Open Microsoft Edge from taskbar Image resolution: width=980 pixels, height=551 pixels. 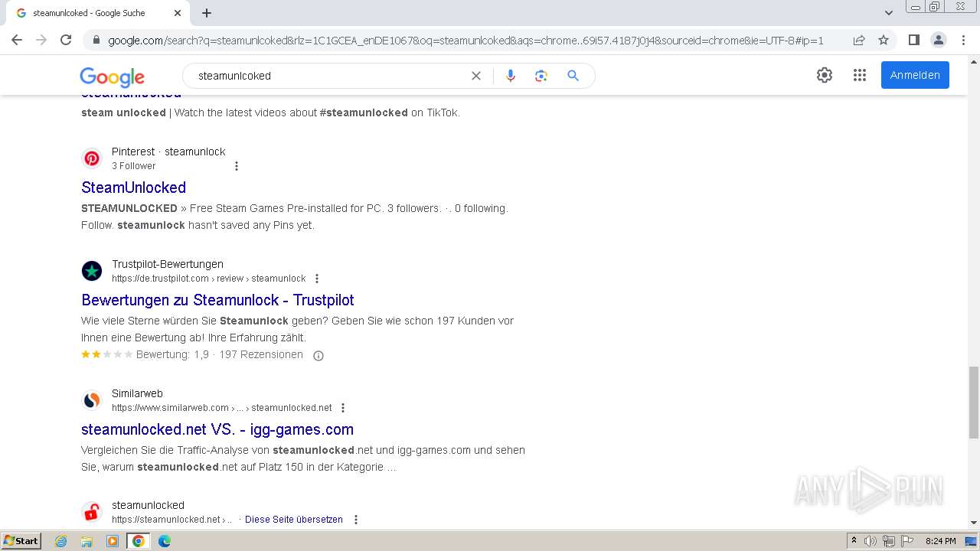164,541
